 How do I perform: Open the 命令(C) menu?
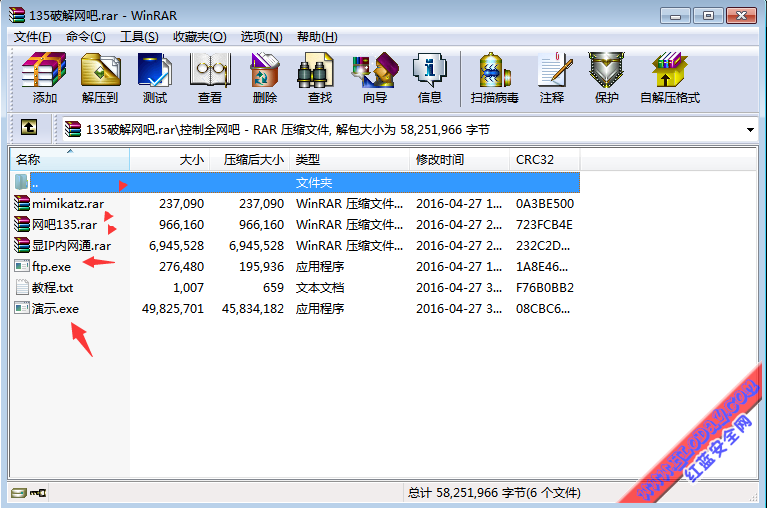point(86,37)
